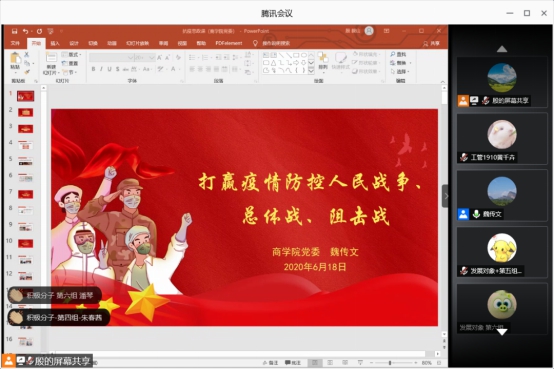Toggle Underline formatting button
This screenshot has height=370, width=554.
(x=110, y=69)
